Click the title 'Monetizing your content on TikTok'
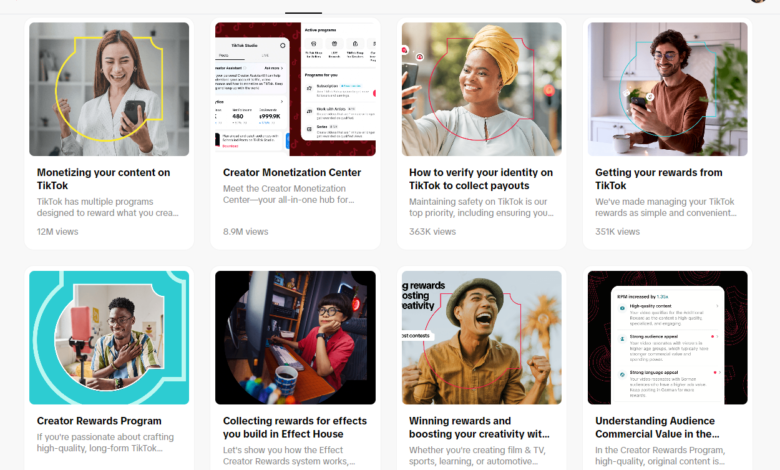Image resolution: width=780 pixels, height=470 pixels. coord(103,179)
